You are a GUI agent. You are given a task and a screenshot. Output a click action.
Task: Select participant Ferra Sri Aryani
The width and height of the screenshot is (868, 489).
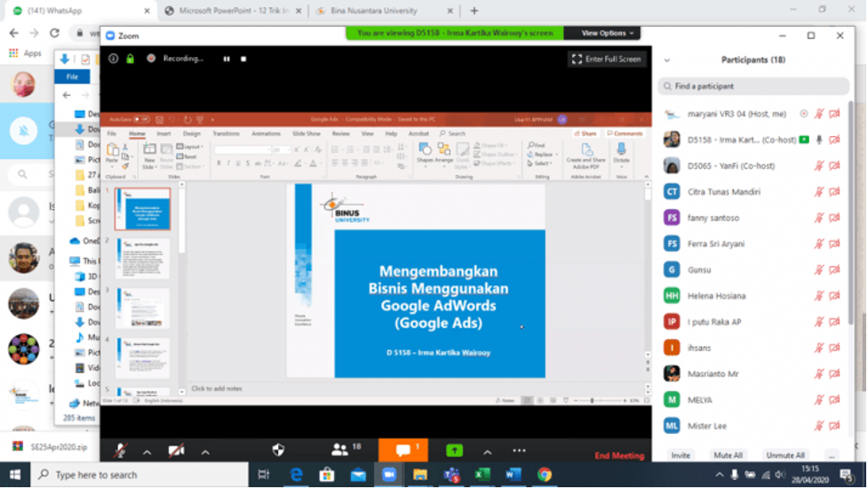753,244
